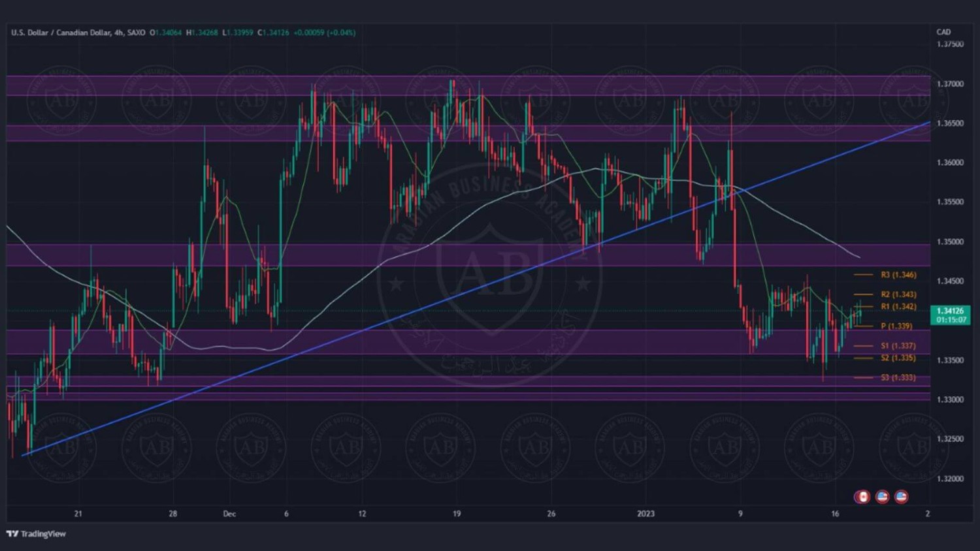Select the P (1.339) pivot label
The width and height of the screenshot is (980, 551).
pos(896,326)
